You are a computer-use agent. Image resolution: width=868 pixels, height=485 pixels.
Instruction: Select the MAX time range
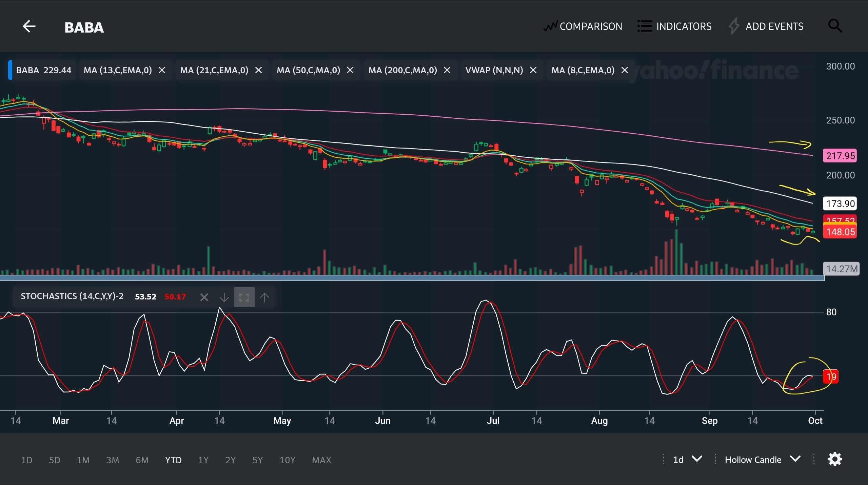coord(321,460)
